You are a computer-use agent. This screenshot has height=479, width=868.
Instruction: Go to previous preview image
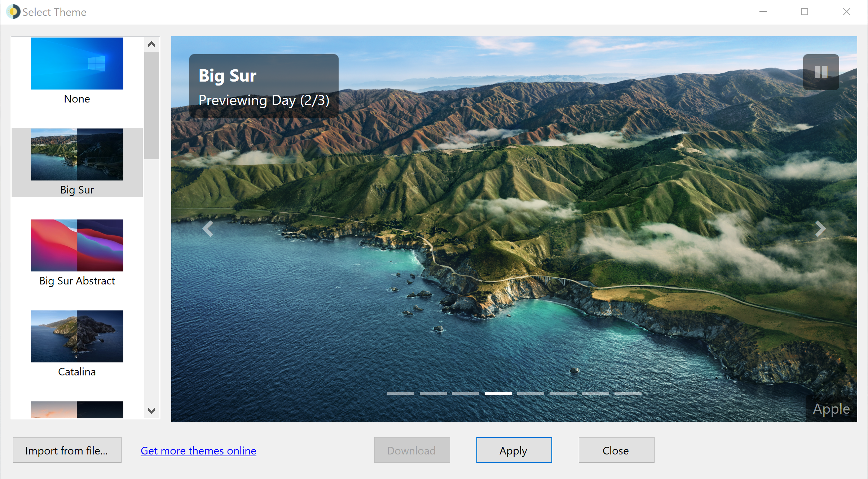(208, 229)
